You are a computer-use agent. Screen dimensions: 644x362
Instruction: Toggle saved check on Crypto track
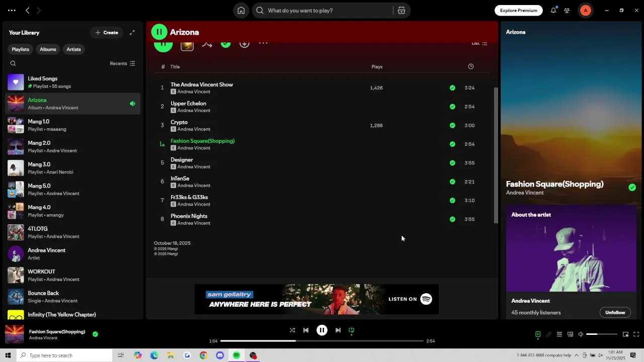(x=452, y=125)
